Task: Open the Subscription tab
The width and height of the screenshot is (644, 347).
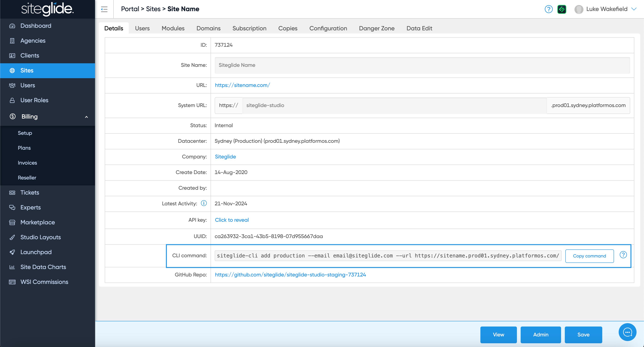Action: 249,28
